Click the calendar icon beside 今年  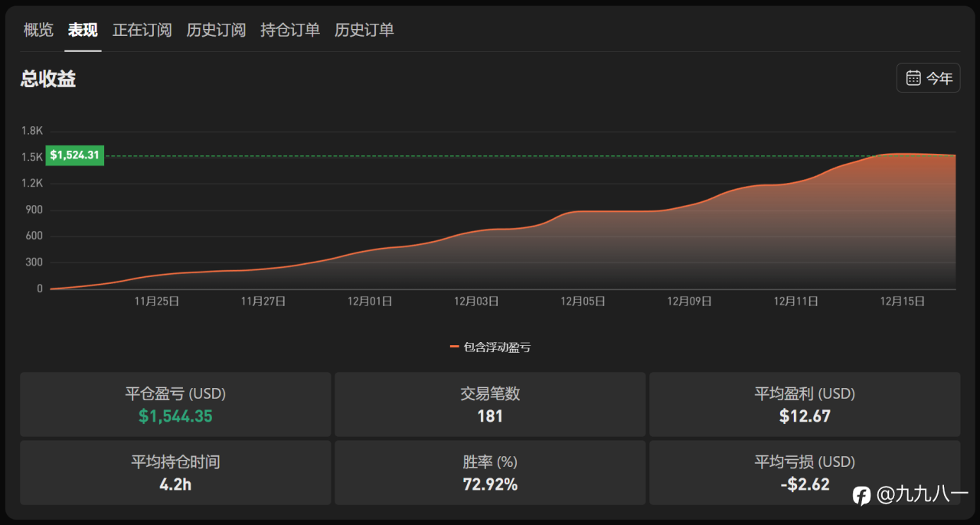(x=913, y=77)
